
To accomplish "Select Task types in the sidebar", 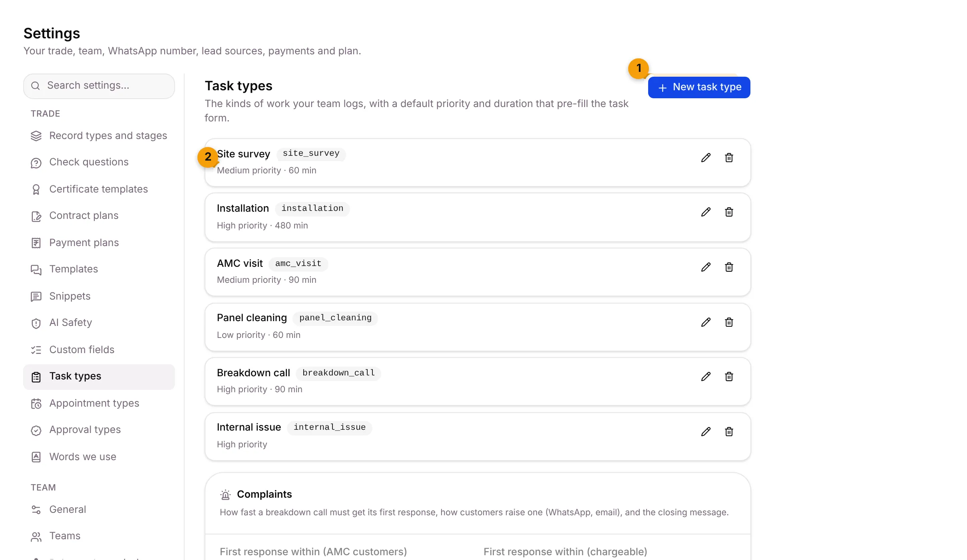I will [x=99, y=377].
